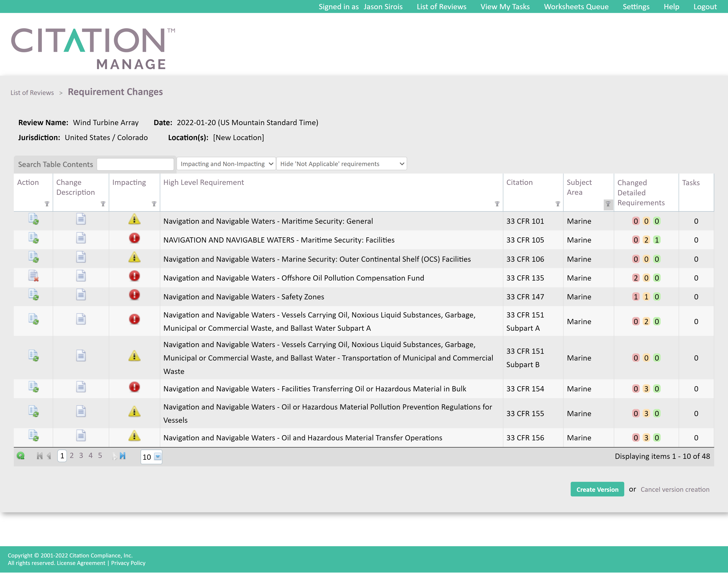
Task: Click the action icon for 33 CFR 156
Action: 33,436
